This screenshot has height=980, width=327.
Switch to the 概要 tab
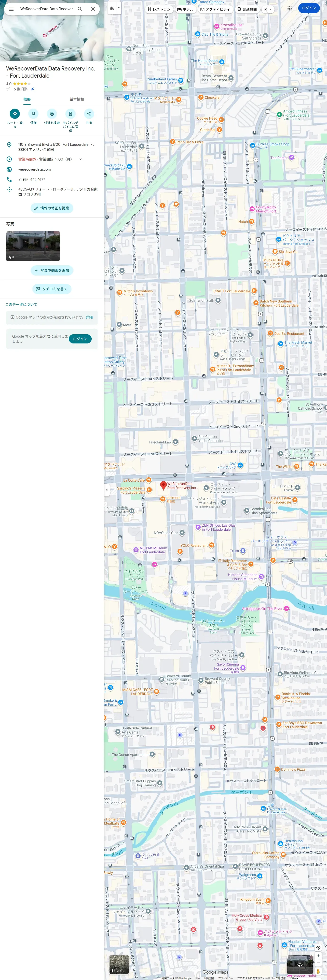pos(27,99)
